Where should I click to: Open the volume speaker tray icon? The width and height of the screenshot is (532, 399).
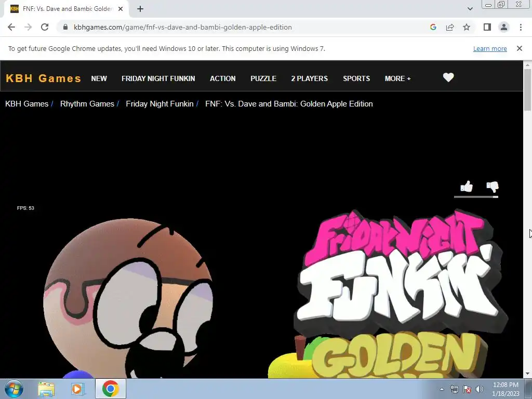[x=479, y=389]
